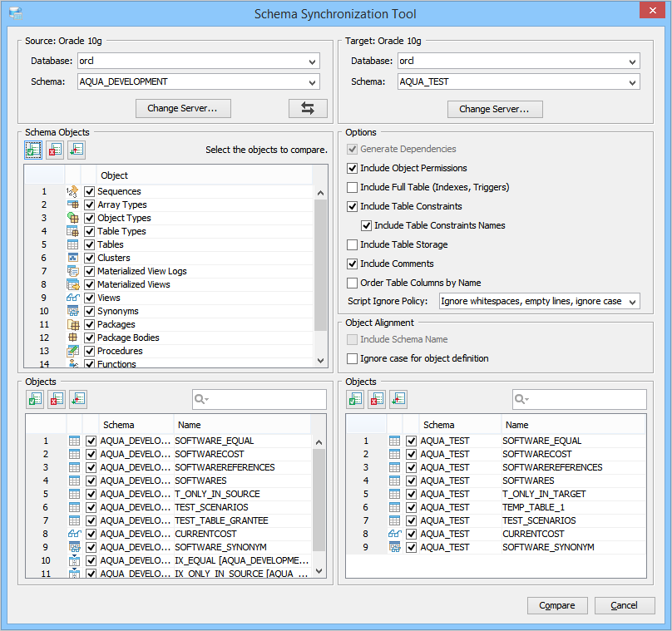Open Script Ignore Policy dropdown
Screen dimensions: 672x631
pos(633,302)
